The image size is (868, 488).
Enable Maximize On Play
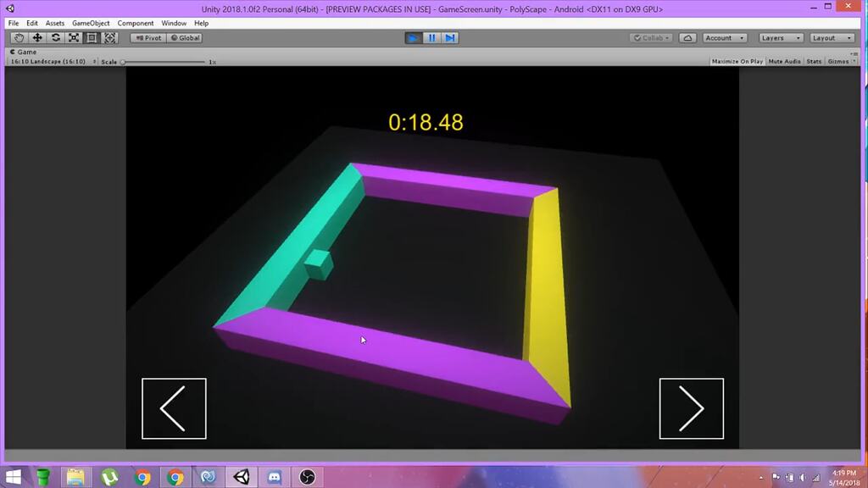(738, 61)
